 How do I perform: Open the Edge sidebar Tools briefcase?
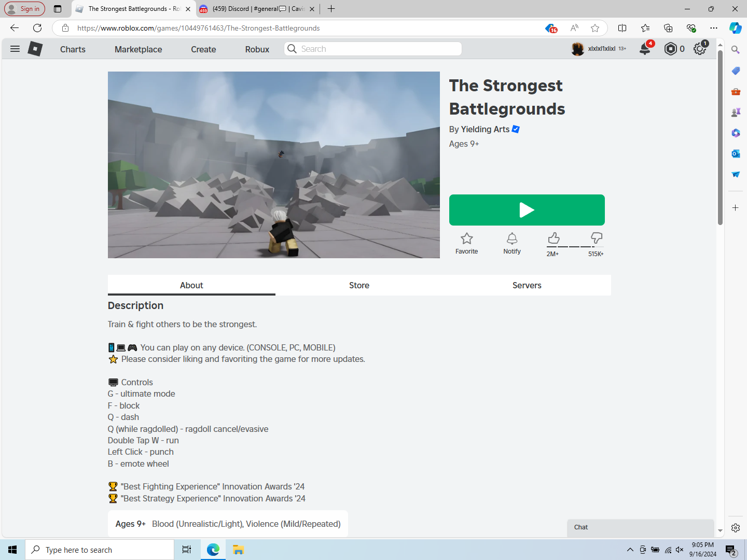pos(736,91)
